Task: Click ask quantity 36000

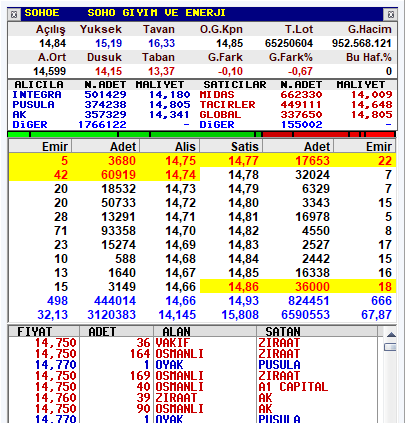Action: [x=313, y=287]
